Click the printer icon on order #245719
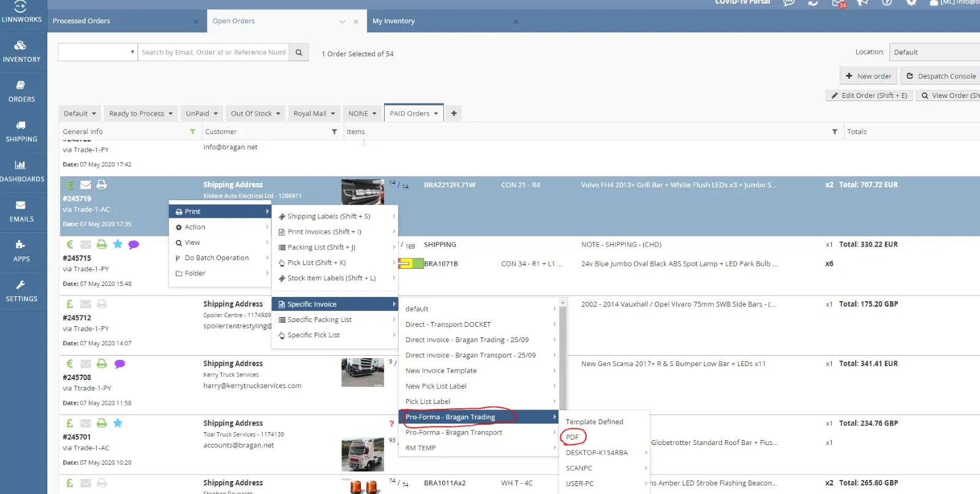Image resolution: width=980 pixels, height=494 pixels. click(x=102, y=185)
